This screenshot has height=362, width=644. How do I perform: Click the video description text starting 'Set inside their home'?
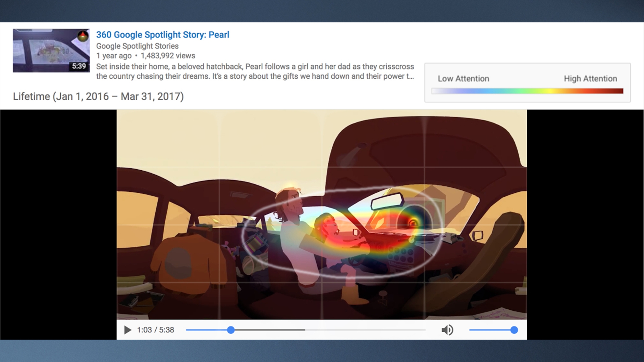coord(255,71)
